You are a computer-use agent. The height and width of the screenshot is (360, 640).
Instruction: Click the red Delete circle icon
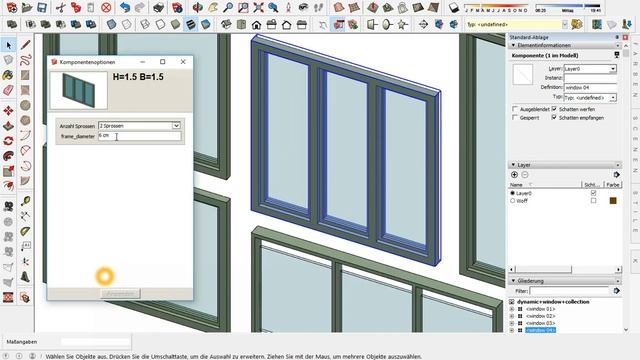(106, 7)
